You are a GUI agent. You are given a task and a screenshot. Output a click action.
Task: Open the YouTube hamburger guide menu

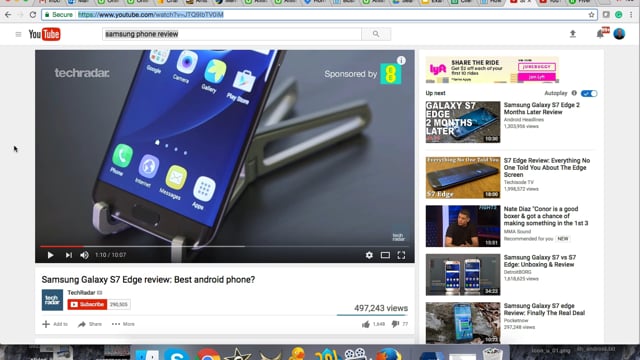point(18,34)
